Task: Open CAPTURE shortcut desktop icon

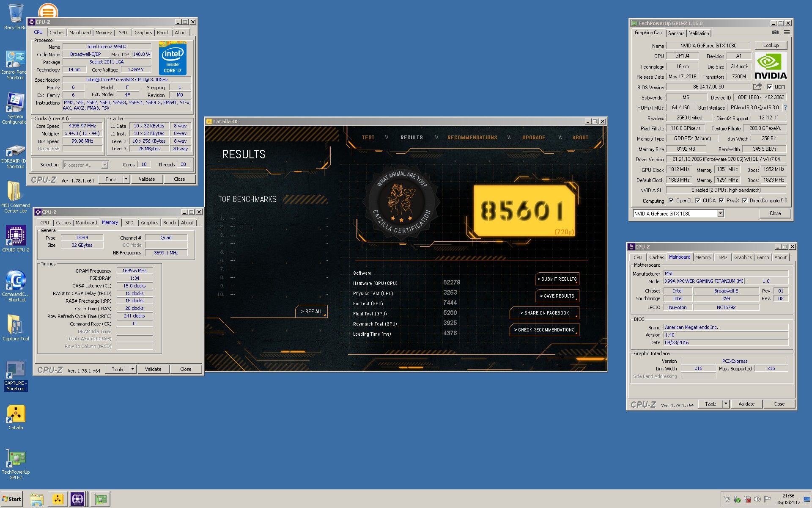Action: pyautogui.click(x=16, y=376)
